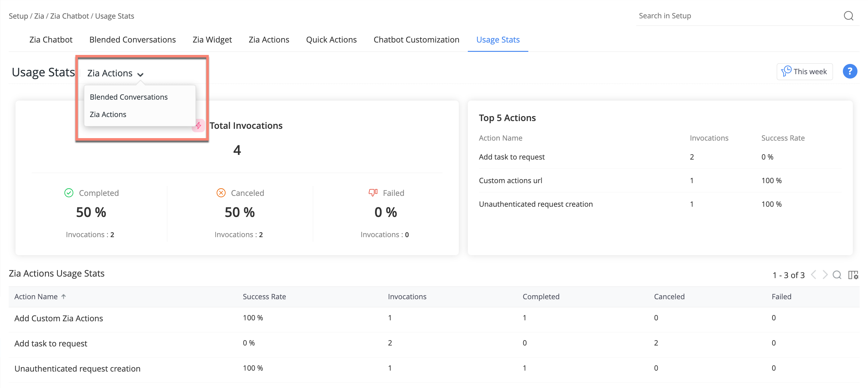Click Zia Chatbot in the breadcrumb

click(69, 16)
